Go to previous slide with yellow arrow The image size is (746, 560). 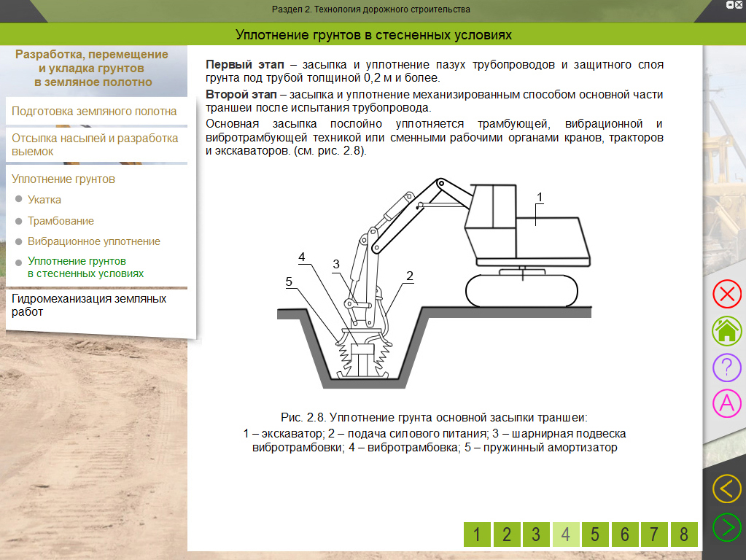click(x=726, y=489)
